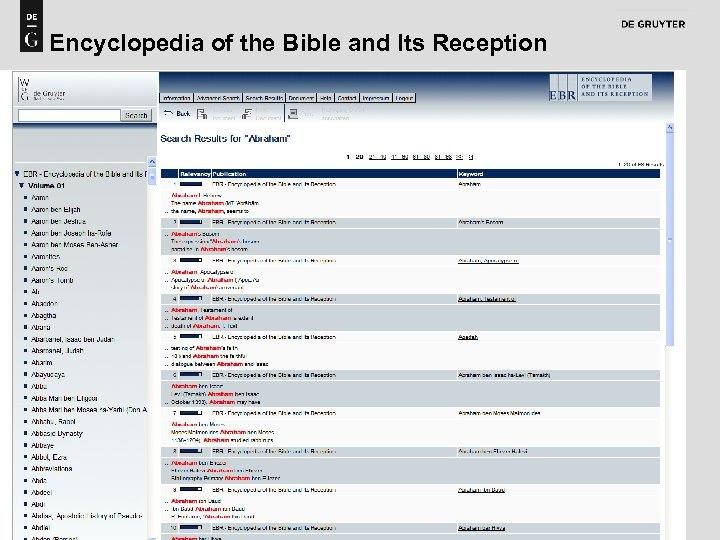The height and width of the screenshot is (540, 720).
Task: Select Abarbanel, Judah entry
Action: click(57, 351)
